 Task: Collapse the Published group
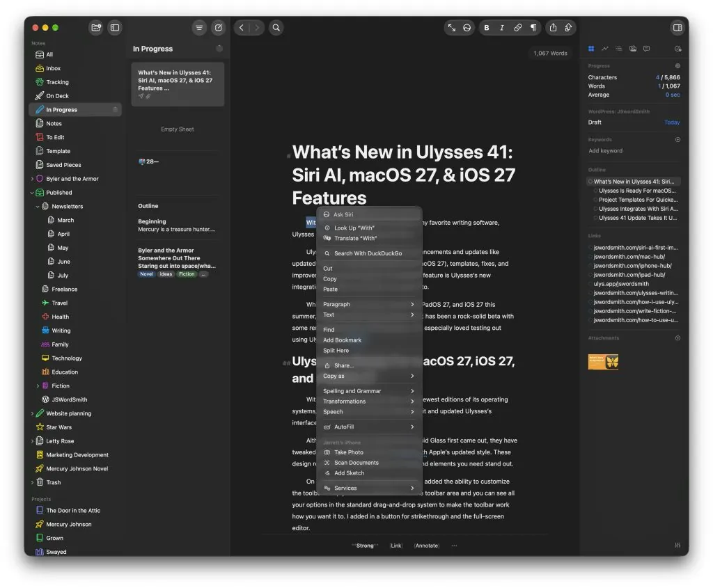[32, 193]
